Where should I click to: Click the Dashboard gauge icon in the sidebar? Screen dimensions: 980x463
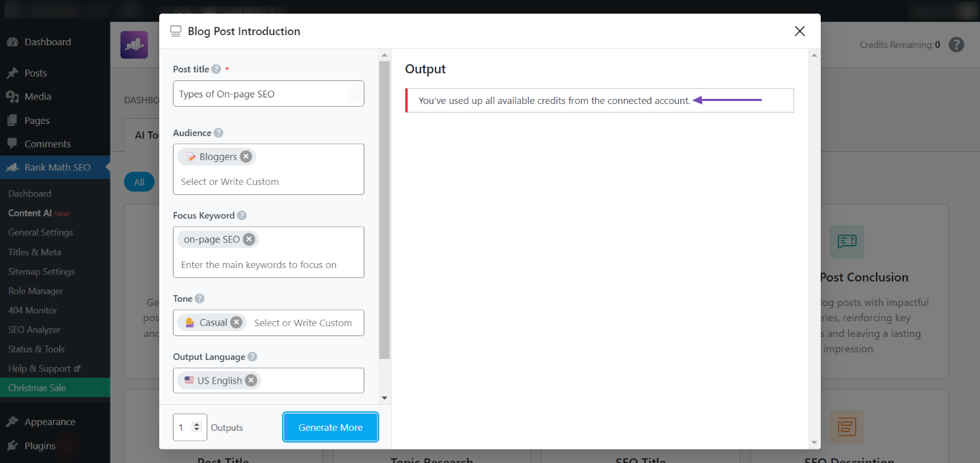12,42
